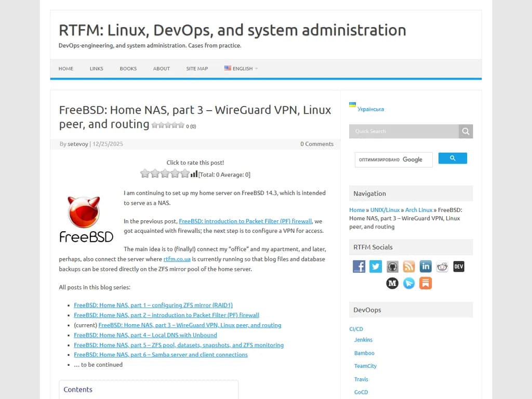Open the Reddit social icon
Image resolution: width=532 pixels, height=399 pixels.
442,266
